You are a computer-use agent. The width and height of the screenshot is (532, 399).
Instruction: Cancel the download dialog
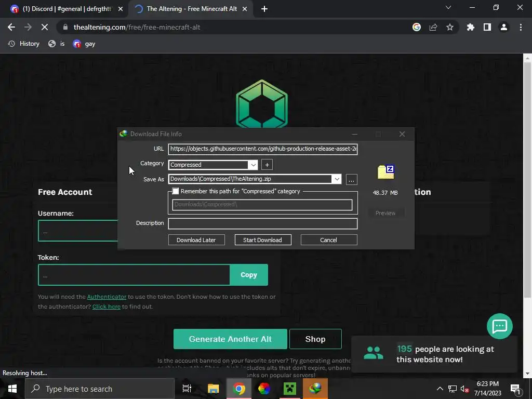point(328,240)
